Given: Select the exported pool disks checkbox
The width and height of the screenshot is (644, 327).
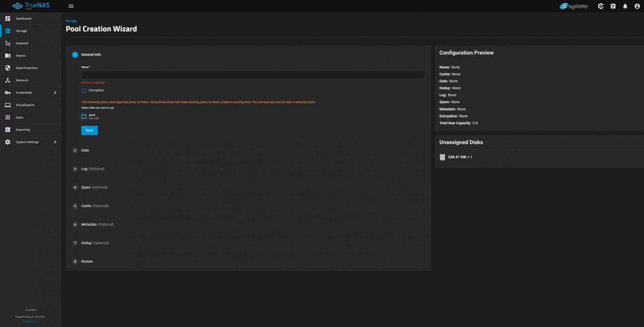Looking at the screenshot, I should (x=84, y=117).
